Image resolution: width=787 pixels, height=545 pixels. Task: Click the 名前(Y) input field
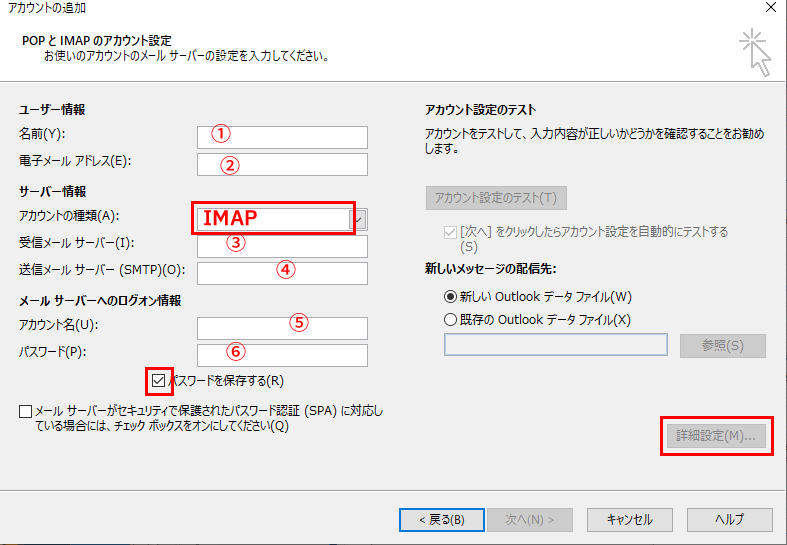click(282, 137)
